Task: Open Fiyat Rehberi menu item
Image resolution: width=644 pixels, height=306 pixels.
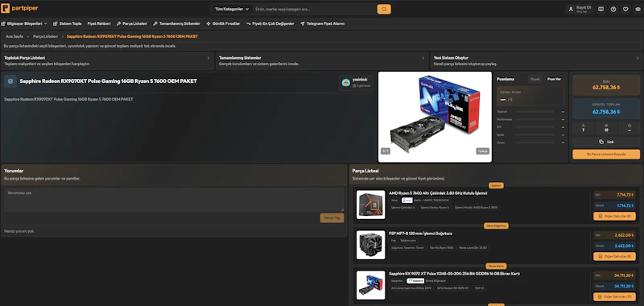Action: [x=99, y=24]
